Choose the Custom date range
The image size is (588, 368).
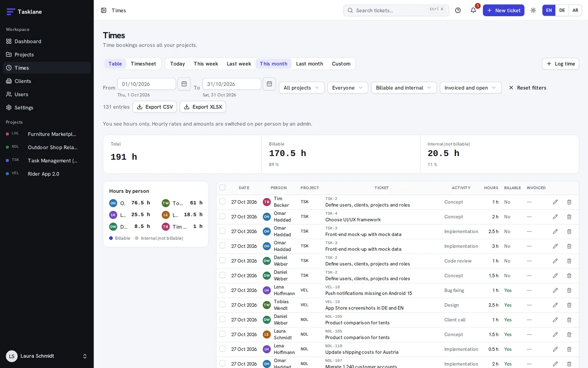tap(341, 64)
